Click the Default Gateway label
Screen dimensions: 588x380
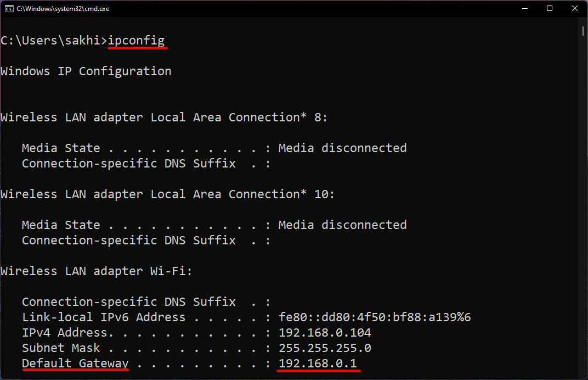[x=75, y=364]
